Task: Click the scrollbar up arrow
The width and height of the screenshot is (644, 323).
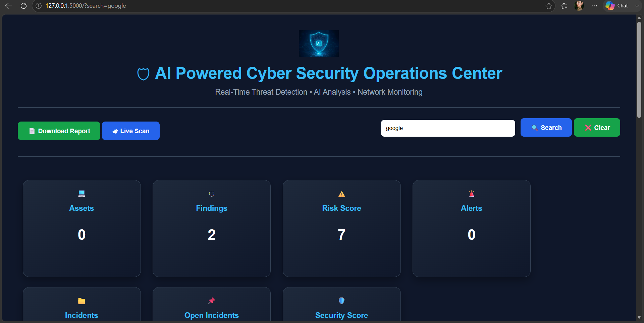Action: point(639,18)
